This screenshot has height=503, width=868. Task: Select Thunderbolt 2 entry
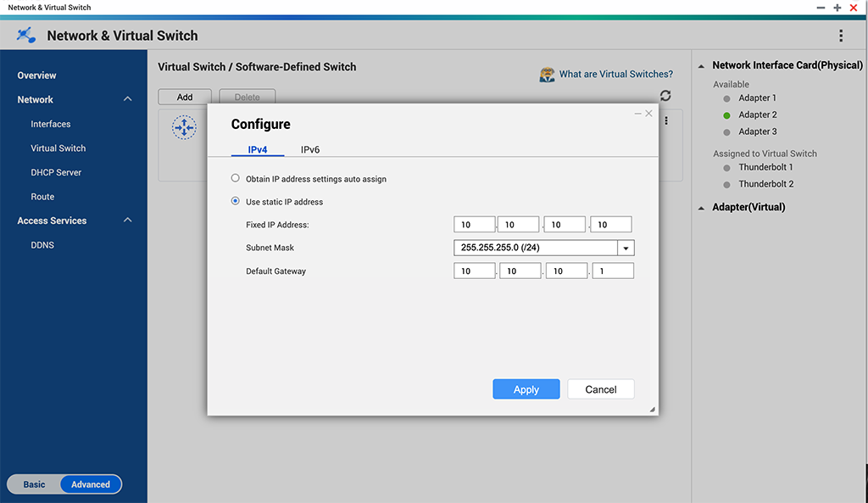tap(766, 184)
